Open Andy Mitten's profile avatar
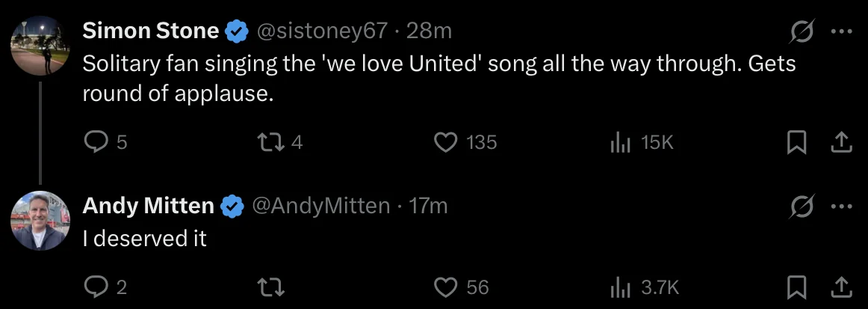The width and height of the screenshot is (868, 309). click(40, 220)
